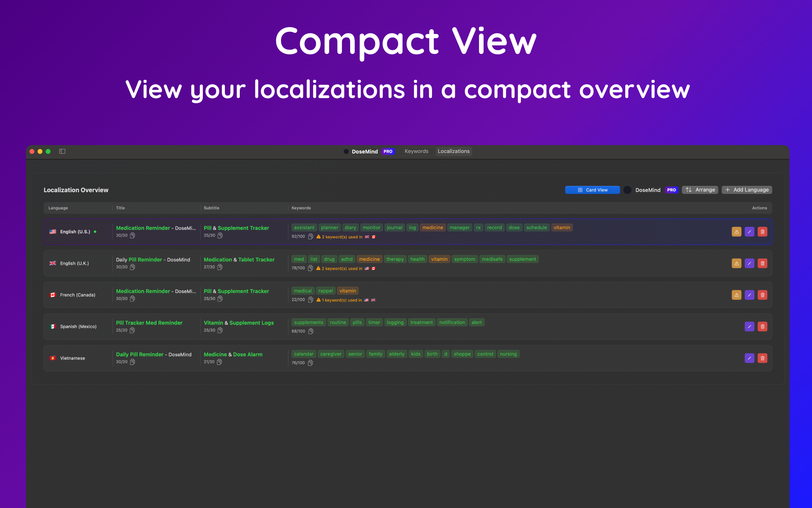Click the 'rappel' keyword tag

pos(325,291)
